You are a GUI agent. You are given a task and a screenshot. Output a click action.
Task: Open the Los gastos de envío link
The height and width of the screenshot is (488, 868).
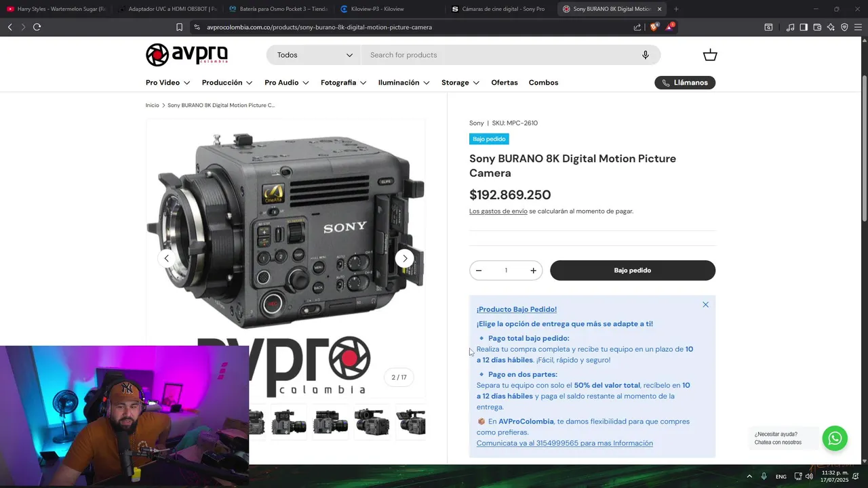tap(498, 211)
